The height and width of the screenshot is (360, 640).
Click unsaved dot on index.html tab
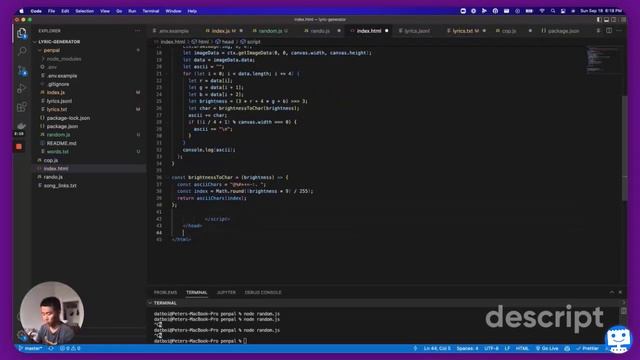pos(387,31)
